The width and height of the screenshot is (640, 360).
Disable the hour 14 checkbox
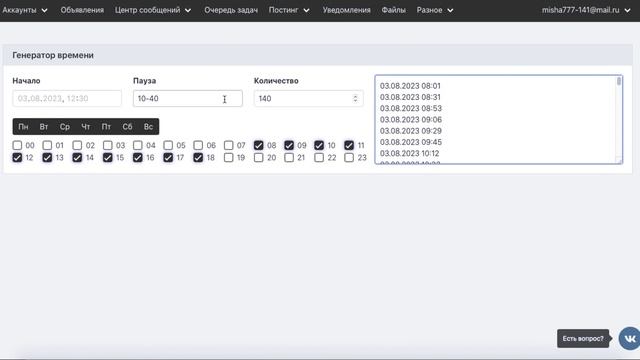pyautogui.click(x=77, y=158)
